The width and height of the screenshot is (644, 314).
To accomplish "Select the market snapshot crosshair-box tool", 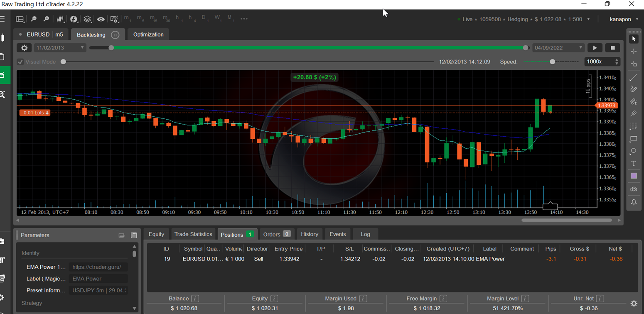I will tap(634, 64).
